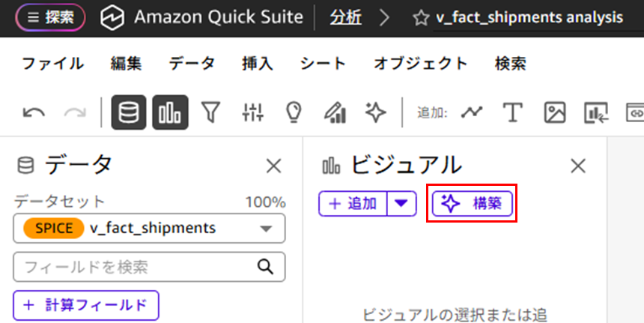Open the filter funnel icon
This screenshot has width=644, height=323.
[213, 112]
